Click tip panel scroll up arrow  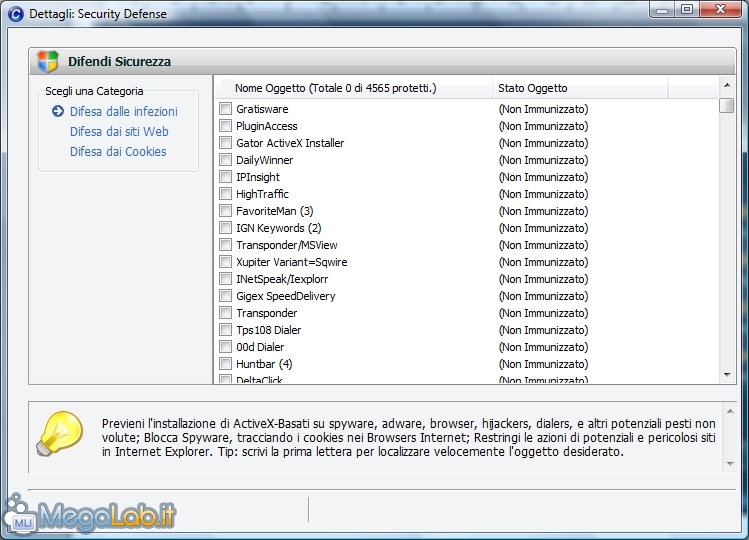(730, 411)
